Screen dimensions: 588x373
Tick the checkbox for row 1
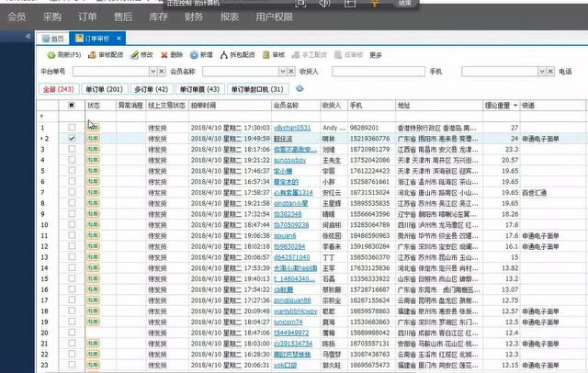[72, 128]
